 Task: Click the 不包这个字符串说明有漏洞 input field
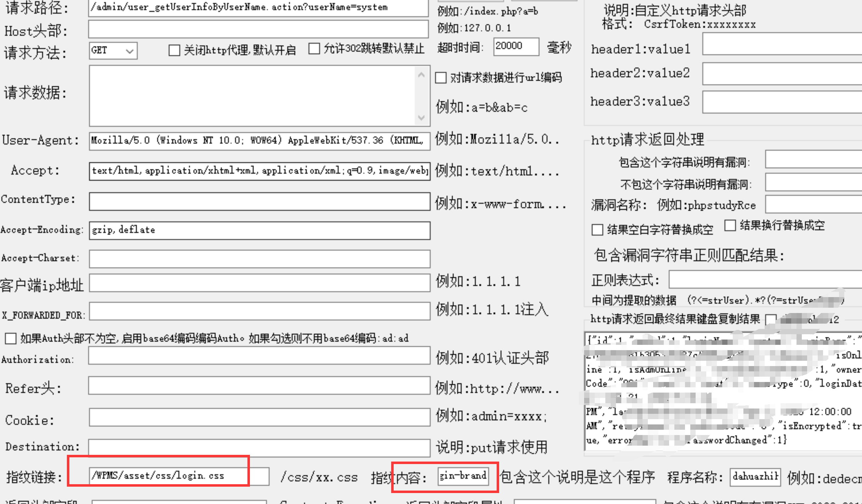[x=814, y=182]
